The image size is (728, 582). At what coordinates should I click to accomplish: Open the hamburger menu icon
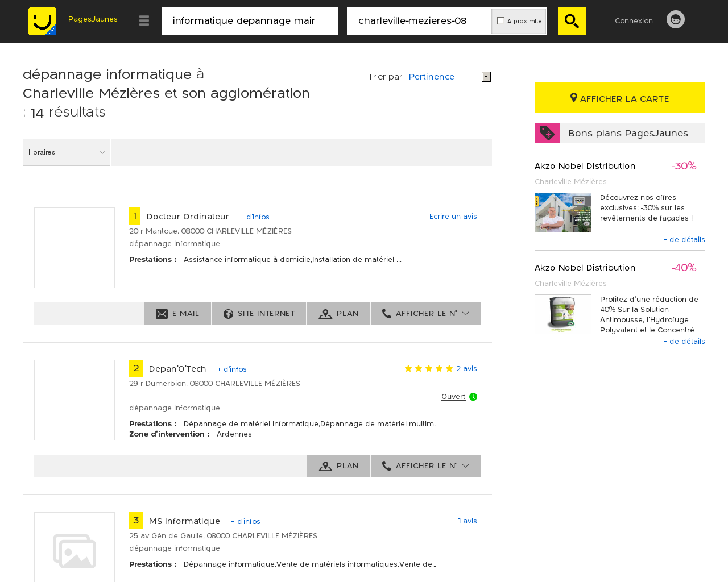pyautogui.click(x=144, y=21)
